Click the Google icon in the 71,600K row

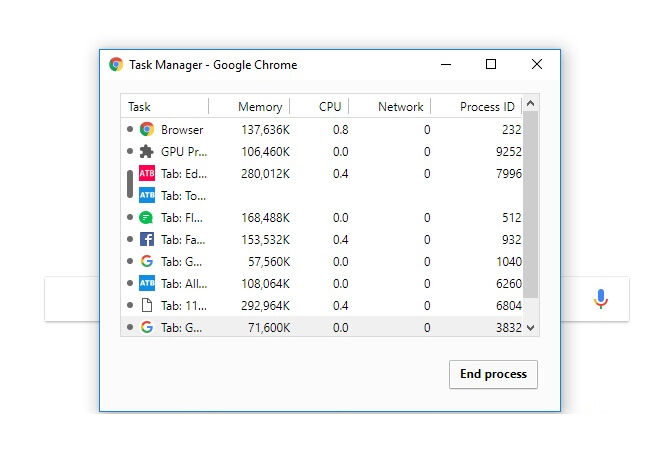[147, 327]
